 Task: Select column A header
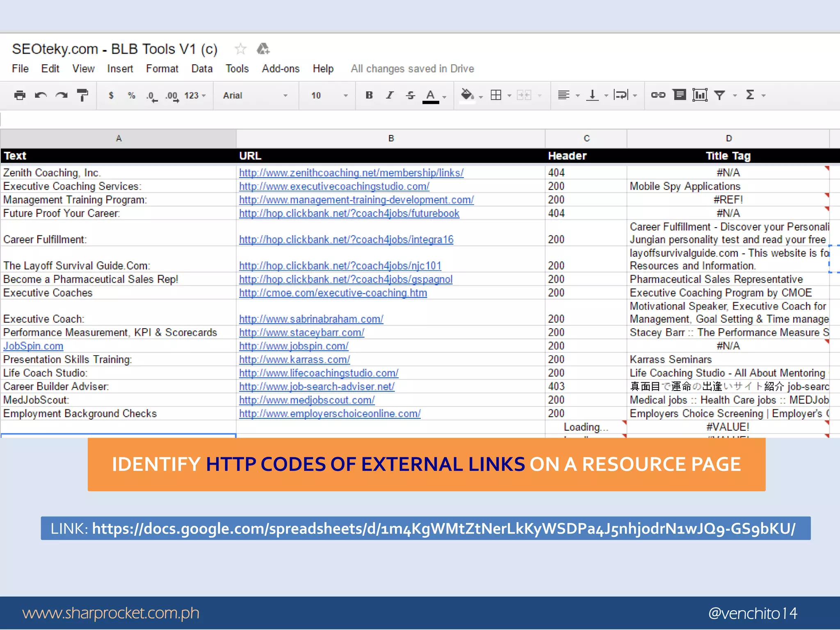(x=119, y=139)
